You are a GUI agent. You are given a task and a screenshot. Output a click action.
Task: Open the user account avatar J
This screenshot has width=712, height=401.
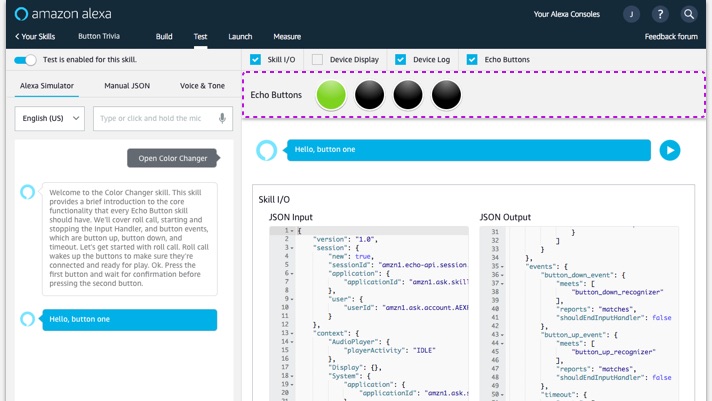pyautogui.click(x=631, y=14)
